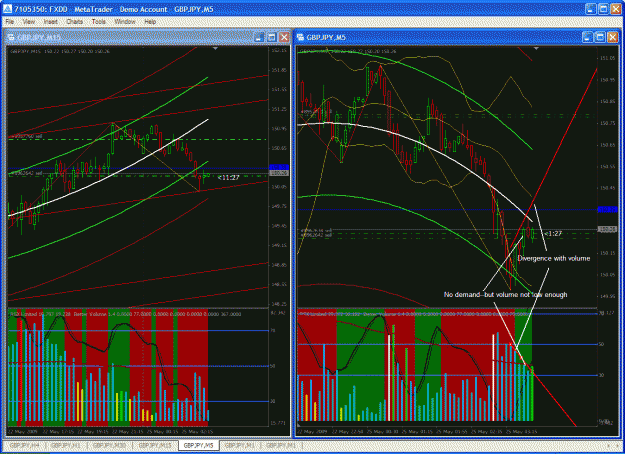The height and width of the screenshot is (454, 625).
Task: Click the 151.05 price on M5 scale
Action: (607, 58)
